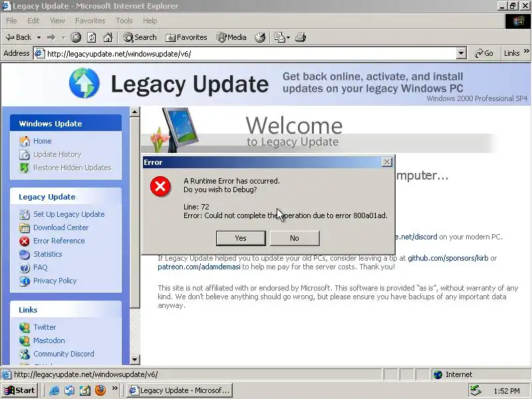The width and height of the screenshot is (532, 399).
Task: Open the Statistics sidebar link
Action: 48,254
